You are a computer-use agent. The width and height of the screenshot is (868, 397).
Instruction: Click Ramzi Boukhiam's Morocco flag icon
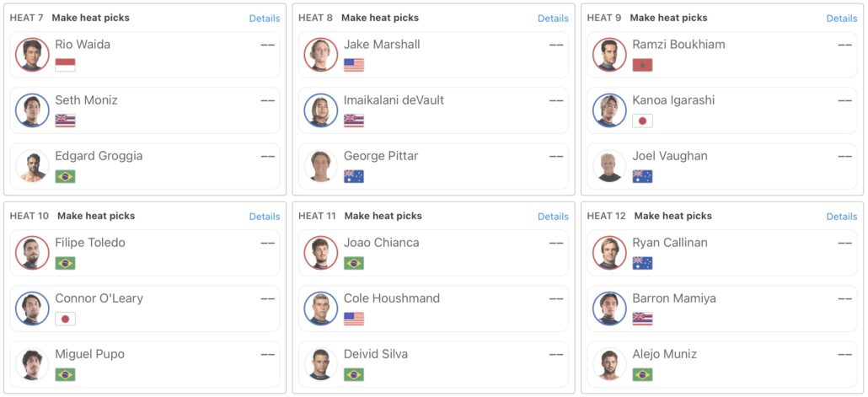[x=643, y=65]
